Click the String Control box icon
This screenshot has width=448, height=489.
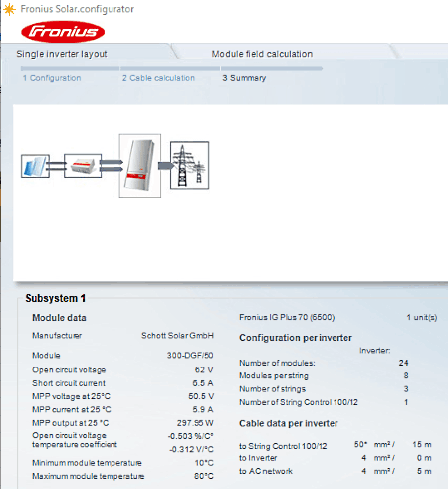click(83, 166)
